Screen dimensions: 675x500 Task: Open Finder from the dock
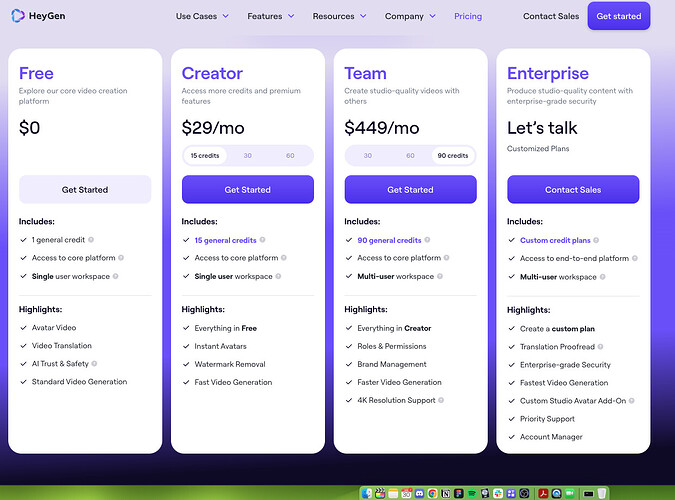(x=367, y=493)
